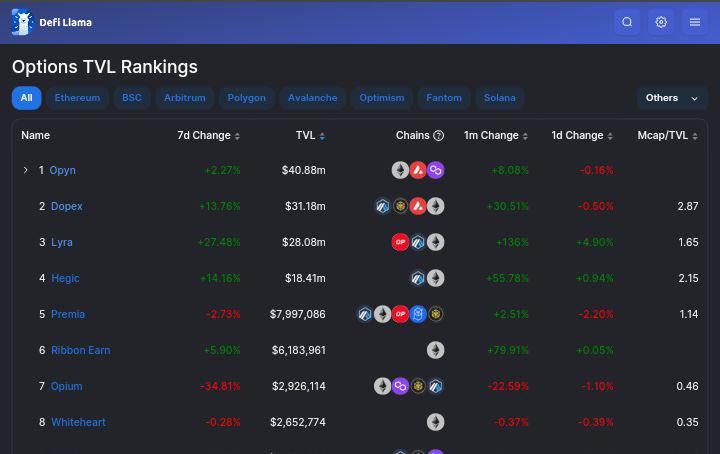Image resolution: width=720 pixels, height=454 pixels.
Task: Open the Lyra protocol link
Action: tap(62, 242)
